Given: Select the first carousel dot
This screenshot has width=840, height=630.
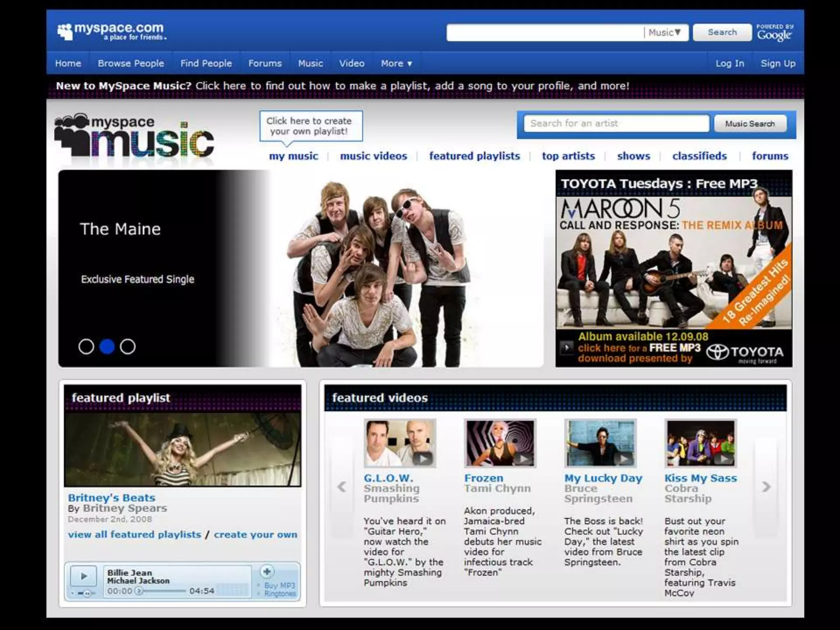Looking at the screenshot, I should click(x=86, y=347).
